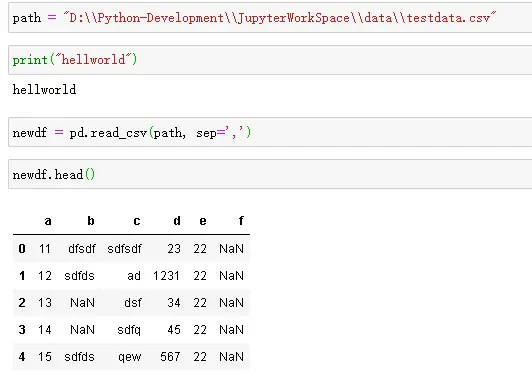532x371 pixels.
Task: Click the value 22 in row 0
Action: coord(200,249)
